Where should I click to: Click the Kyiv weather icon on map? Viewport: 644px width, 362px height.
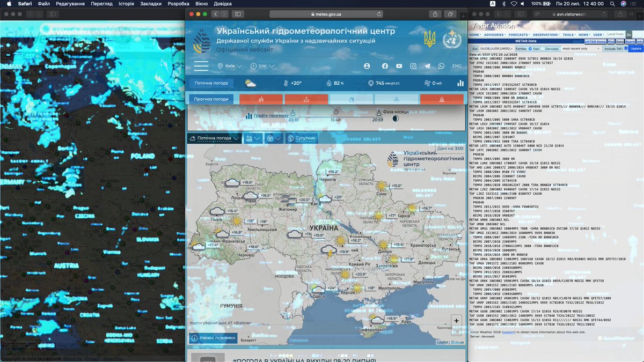tap(324, 199)
